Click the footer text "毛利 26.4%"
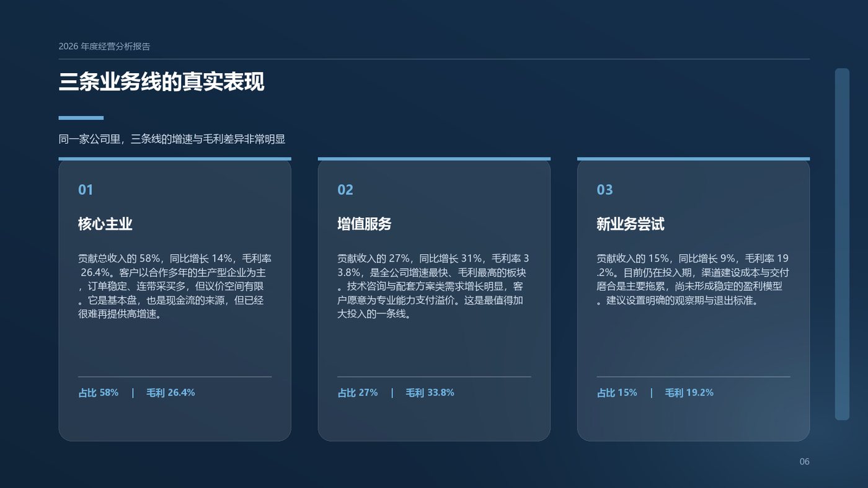 pos(170,393)
